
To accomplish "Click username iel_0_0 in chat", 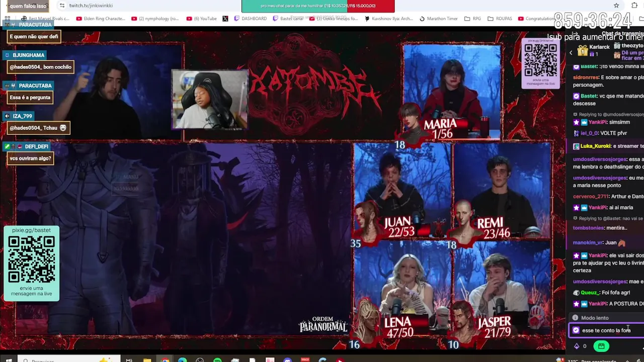I will pyautogui.click(x=589, y=133).
